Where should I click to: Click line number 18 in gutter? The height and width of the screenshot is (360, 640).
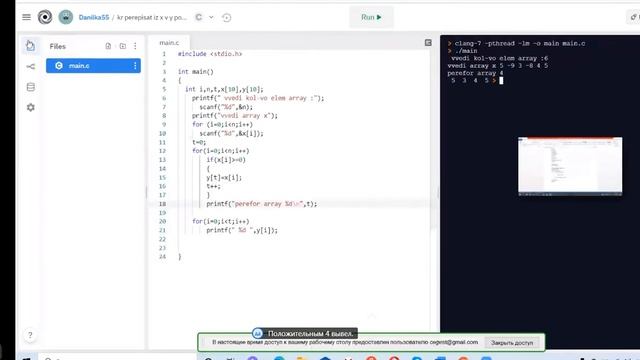point(162,204)
